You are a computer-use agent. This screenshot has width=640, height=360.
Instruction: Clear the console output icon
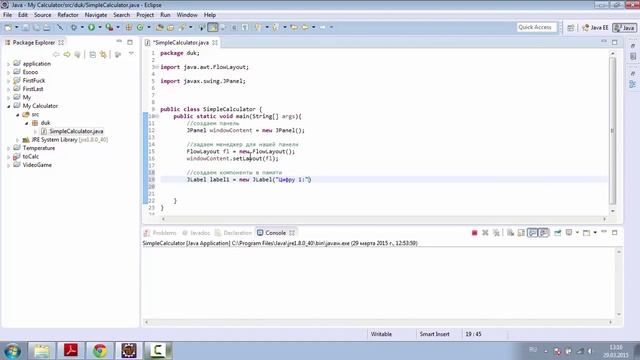[x=510, y=233]
